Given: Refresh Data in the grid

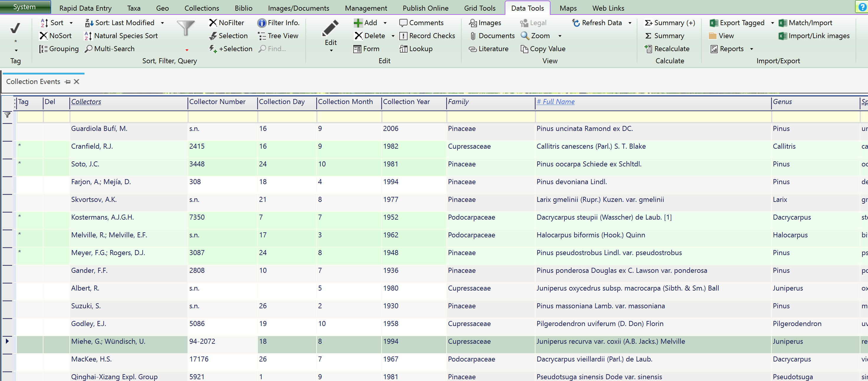Looking at the screenshot, I should coord(597,23).
